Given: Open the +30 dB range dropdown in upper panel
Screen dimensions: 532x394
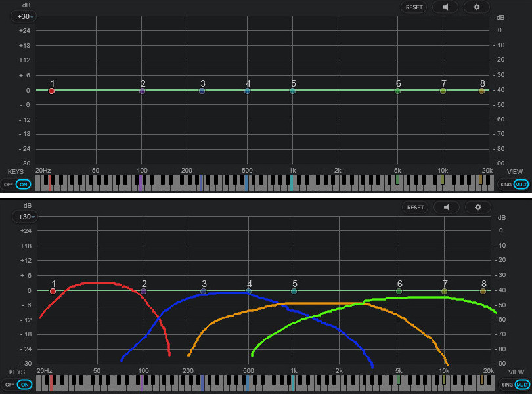Looking at the screenshot, I should 26,16.
